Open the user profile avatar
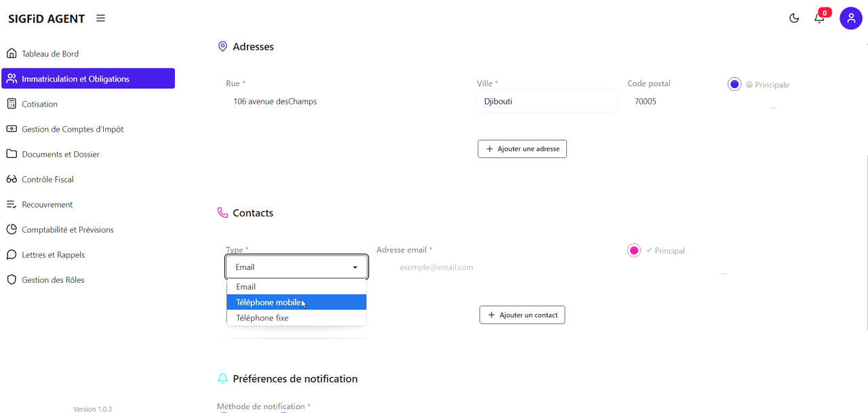 850,18
